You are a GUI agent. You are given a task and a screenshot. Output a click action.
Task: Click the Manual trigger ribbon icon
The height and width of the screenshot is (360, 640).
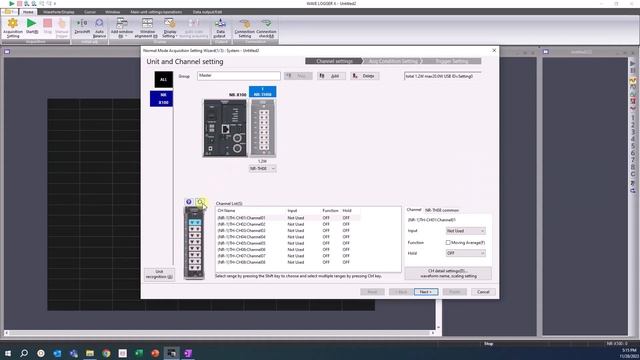pos(62,28)
